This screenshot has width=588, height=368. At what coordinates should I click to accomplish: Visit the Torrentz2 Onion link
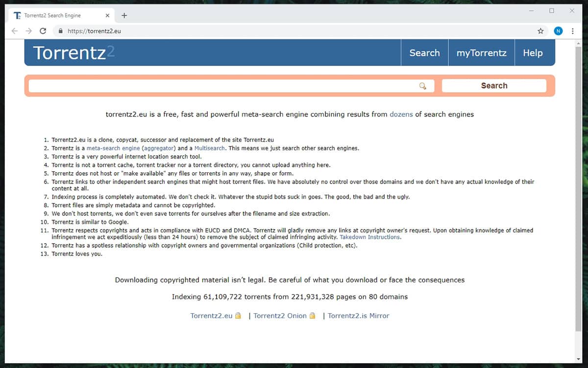pos(280,316)
